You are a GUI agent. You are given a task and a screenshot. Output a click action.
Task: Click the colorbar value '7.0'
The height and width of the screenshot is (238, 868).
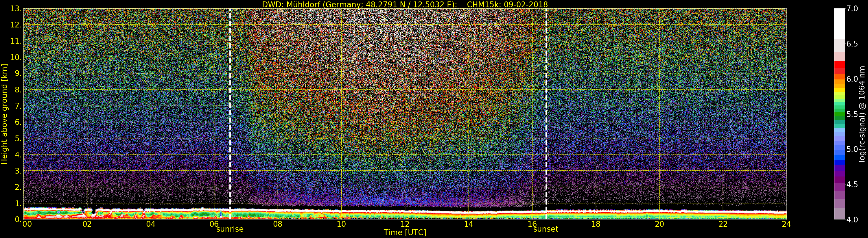pos(852,9)
